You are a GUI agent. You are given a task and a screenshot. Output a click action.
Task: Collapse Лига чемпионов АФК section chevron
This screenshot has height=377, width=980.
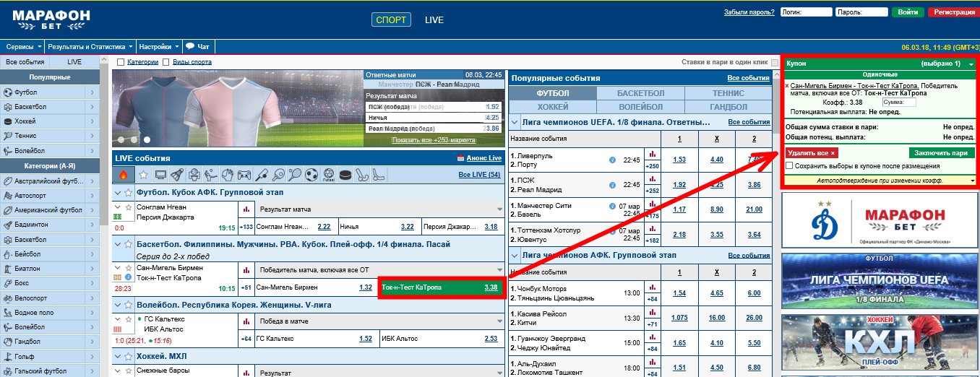tap(515, 254)
